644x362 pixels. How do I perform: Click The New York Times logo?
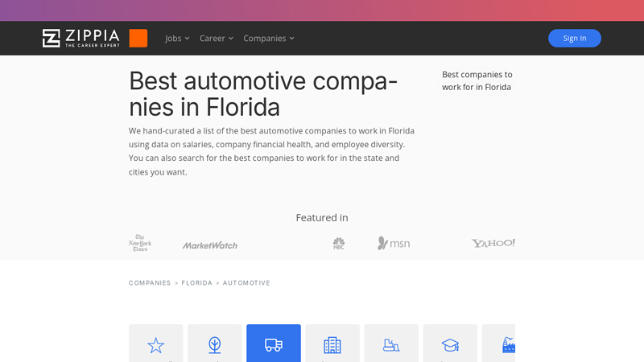point(140,243)
